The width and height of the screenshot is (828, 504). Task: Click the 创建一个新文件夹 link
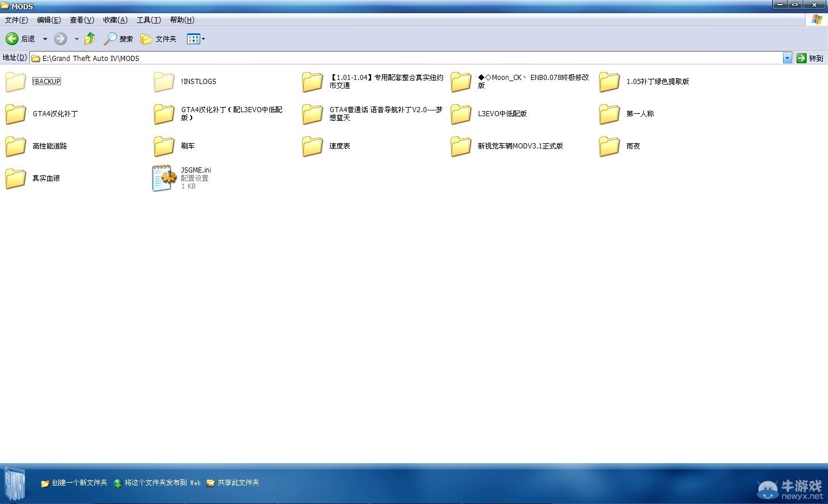74,483
